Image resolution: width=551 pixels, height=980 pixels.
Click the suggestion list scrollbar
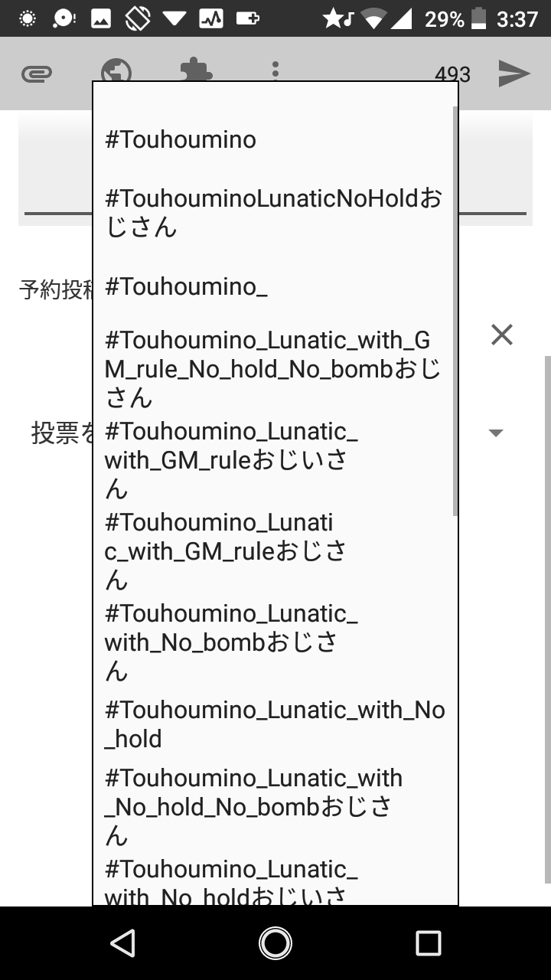pos(455,306)
